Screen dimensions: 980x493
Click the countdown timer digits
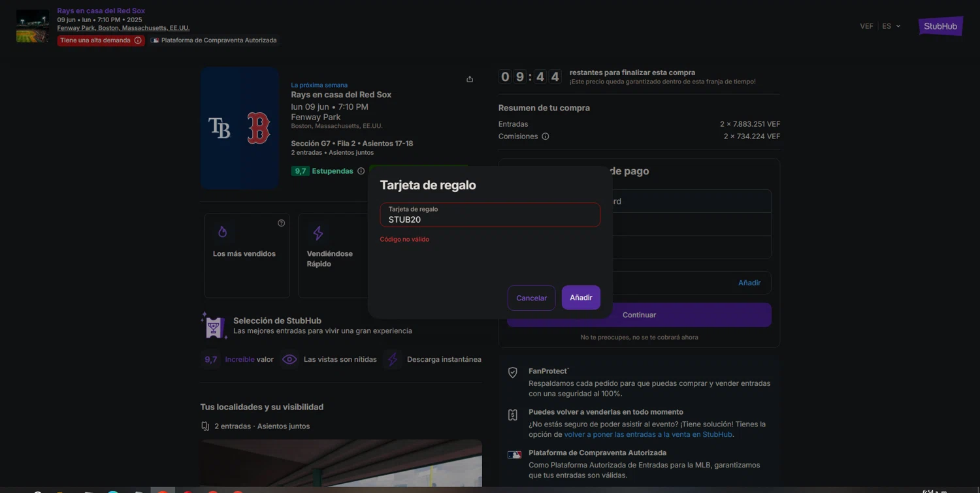pos(530,77)
